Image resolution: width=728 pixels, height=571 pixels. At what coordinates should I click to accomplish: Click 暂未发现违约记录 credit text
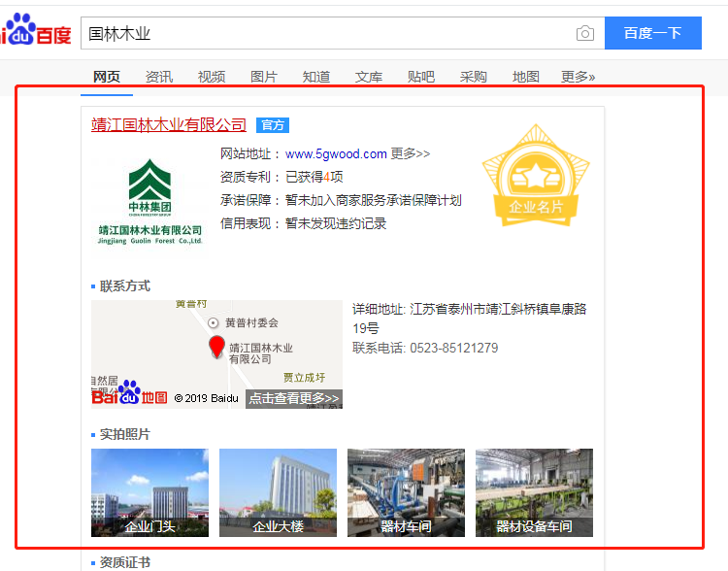[336, 223]
